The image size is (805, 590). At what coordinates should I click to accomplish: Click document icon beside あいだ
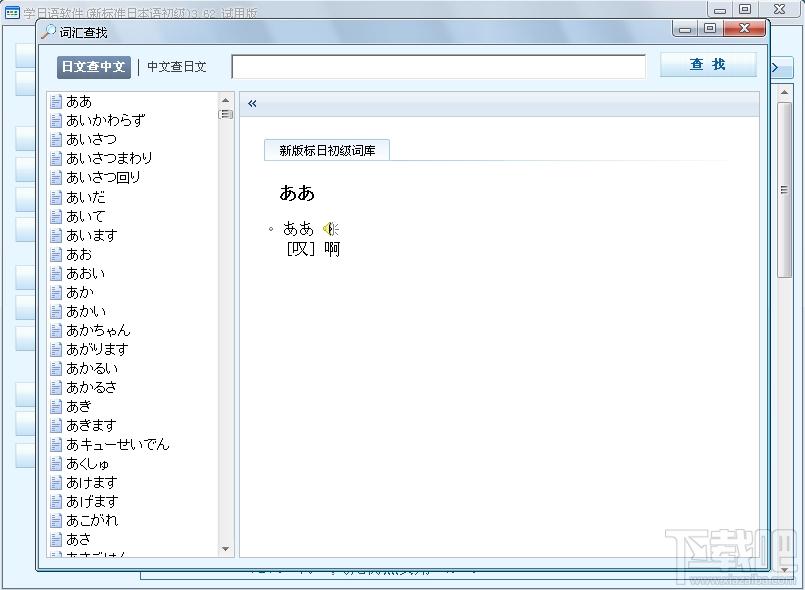click(56, 197)
